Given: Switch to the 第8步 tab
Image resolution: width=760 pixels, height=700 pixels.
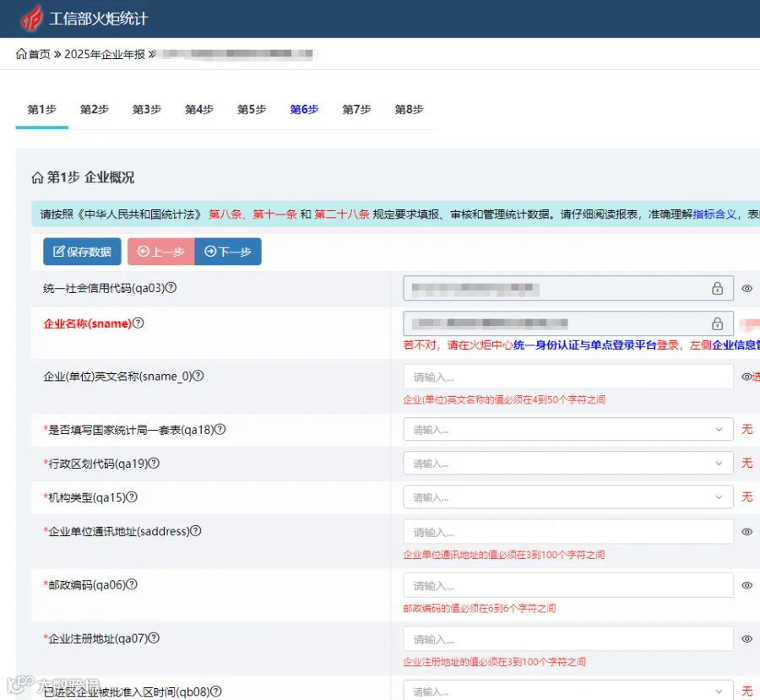Looking at the screenshot, I should pyautogui.click(x=409, y=110).
